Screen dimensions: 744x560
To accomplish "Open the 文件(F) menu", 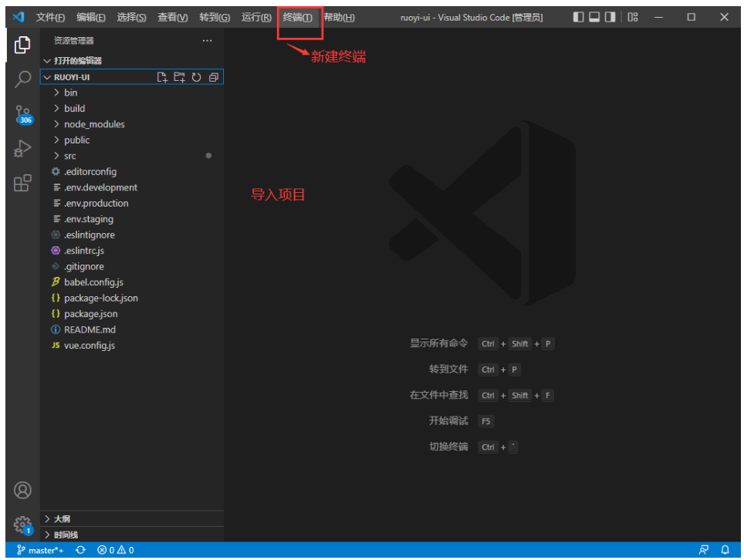I will 50,18.
